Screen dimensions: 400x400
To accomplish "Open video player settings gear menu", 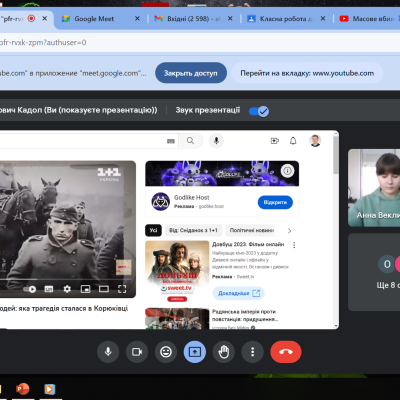I will [67, 289].
